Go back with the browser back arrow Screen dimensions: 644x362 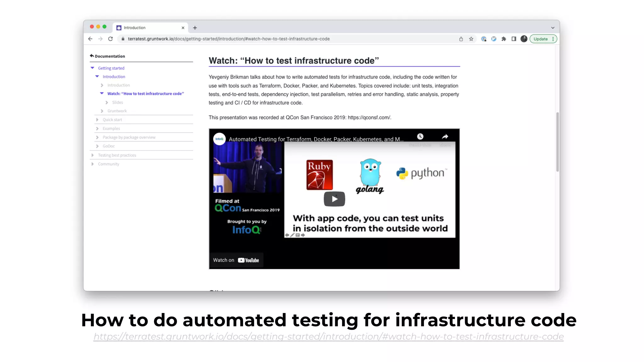[90, 39]
